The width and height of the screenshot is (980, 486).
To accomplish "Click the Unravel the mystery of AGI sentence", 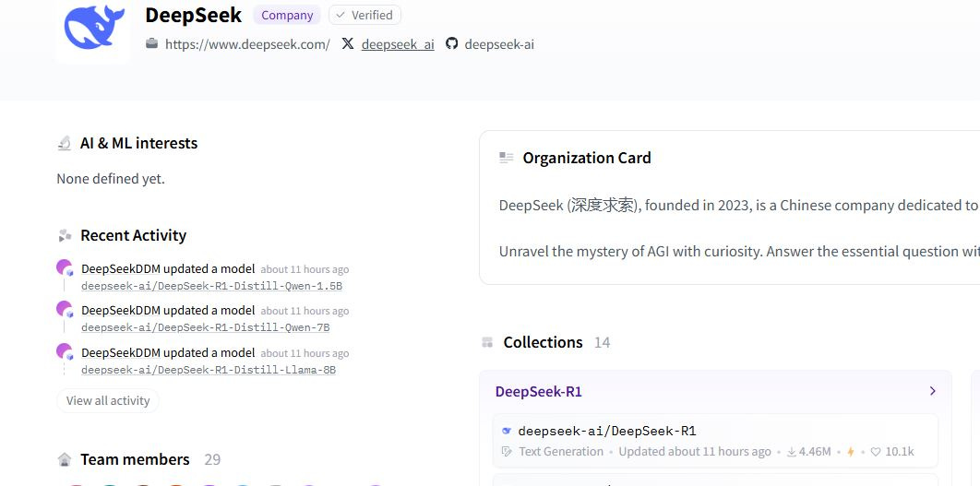I will 739,251.
